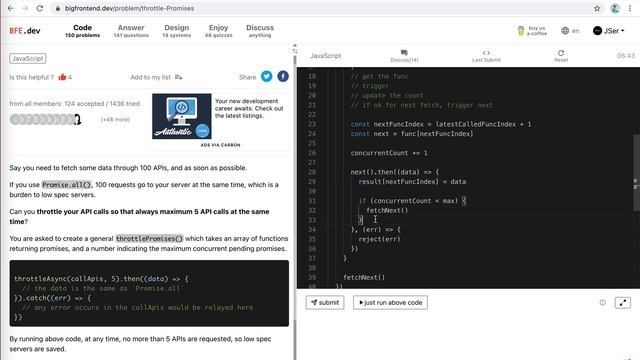Add problem to my list

(x=156, y=77)
